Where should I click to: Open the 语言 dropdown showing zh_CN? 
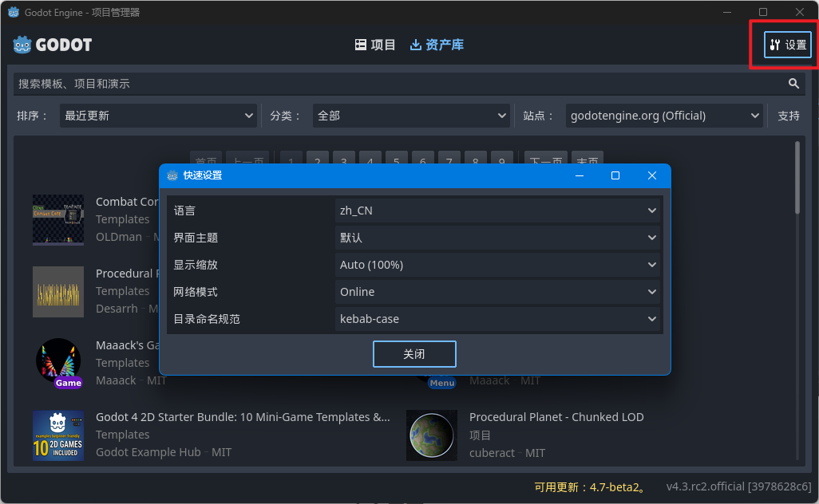(497, 211)
